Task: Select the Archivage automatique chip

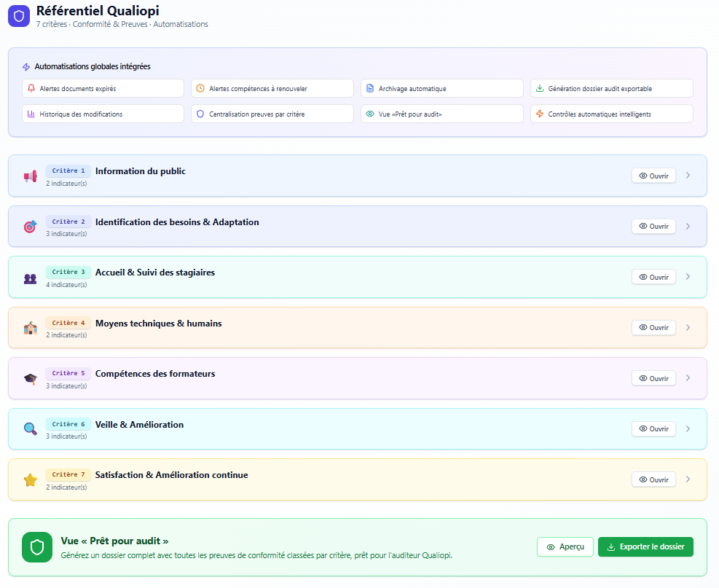Action: [x=442, y=88]
